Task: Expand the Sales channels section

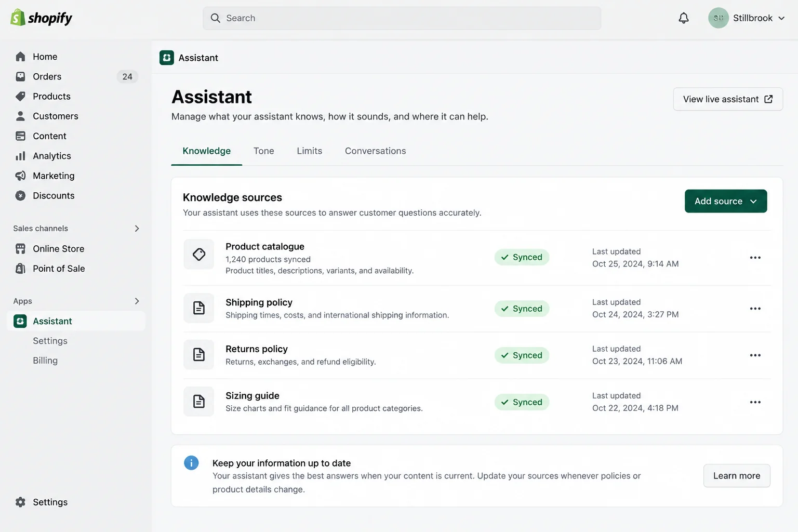Action: point(137,229)
